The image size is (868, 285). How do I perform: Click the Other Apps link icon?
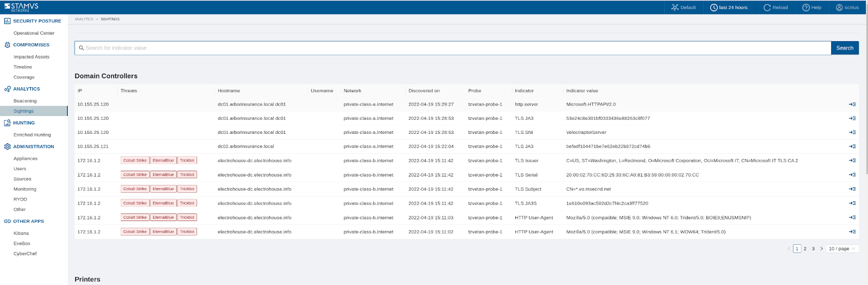coord(7,221)
